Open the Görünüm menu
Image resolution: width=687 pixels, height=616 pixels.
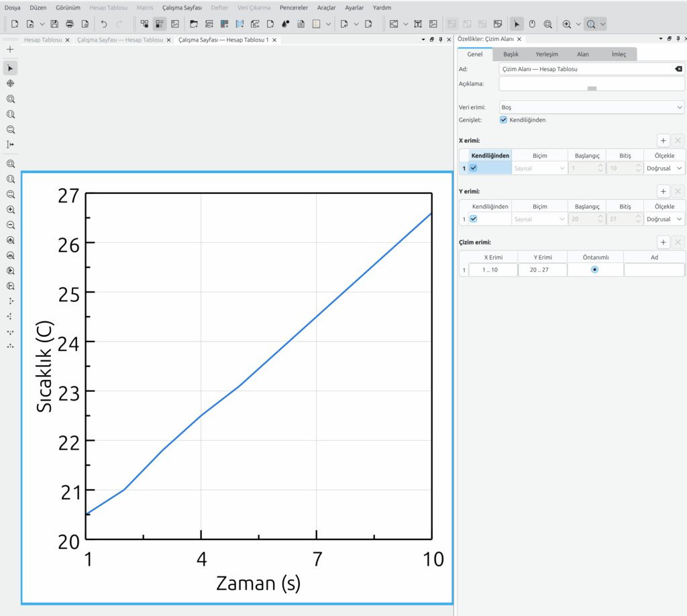68,7
